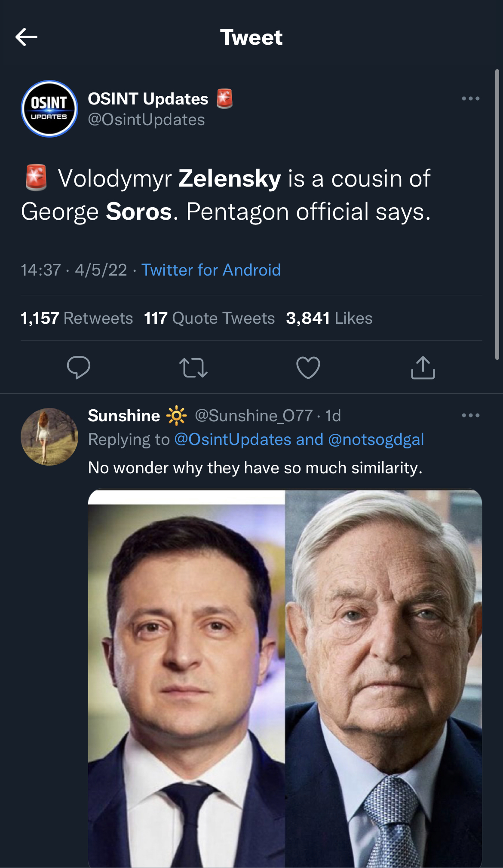
Task: Open the @OsintUpdates handle under the name
Action: [x=146, y=120]
